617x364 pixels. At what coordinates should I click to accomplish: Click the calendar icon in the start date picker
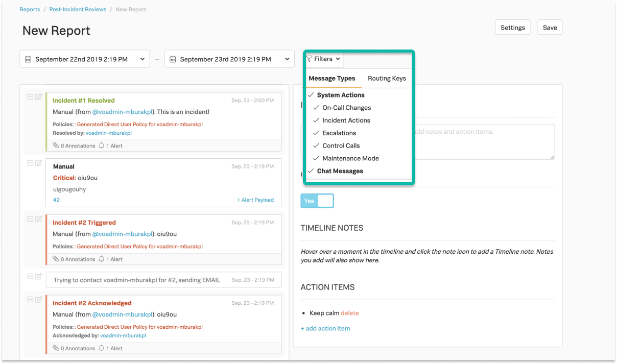click(28, 59)
